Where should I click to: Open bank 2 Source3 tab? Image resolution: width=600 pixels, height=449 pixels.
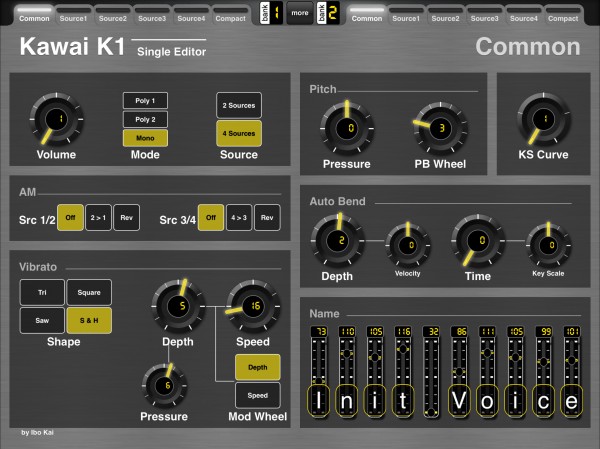coord(484,15)
